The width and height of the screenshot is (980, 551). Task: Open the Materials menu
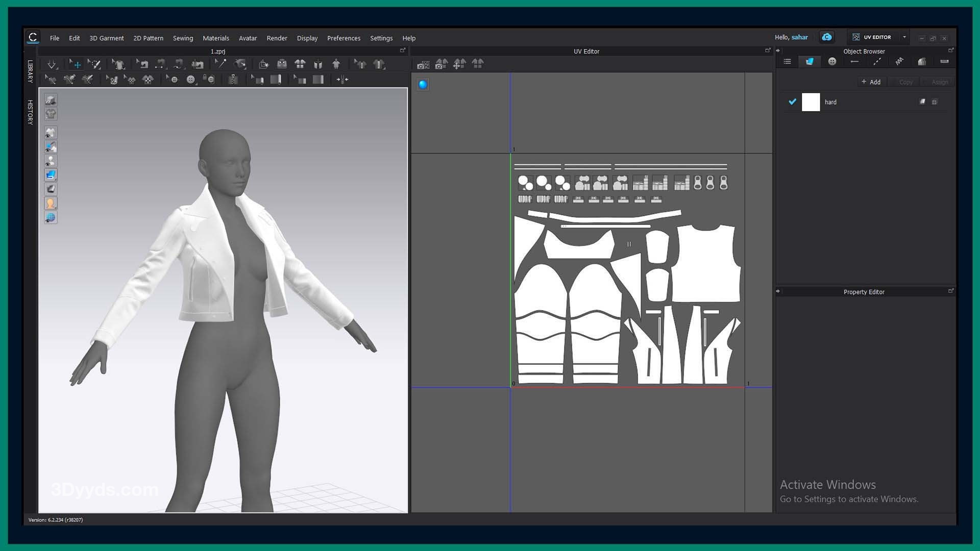[x=215, y=38]
